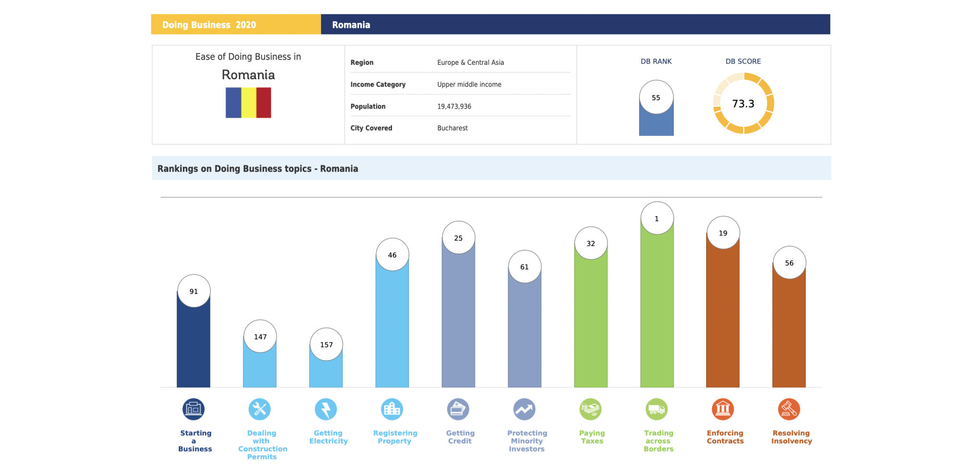Select the Protecting Minority Investors chart icon
980x475 pixels.
[524, 409]
